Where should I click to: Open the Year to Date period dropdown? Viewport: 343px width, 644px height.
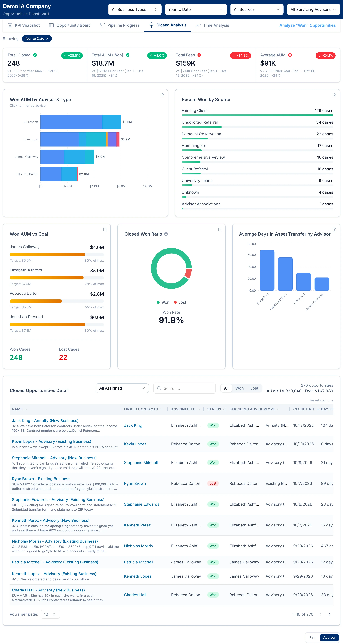point(196,9)
